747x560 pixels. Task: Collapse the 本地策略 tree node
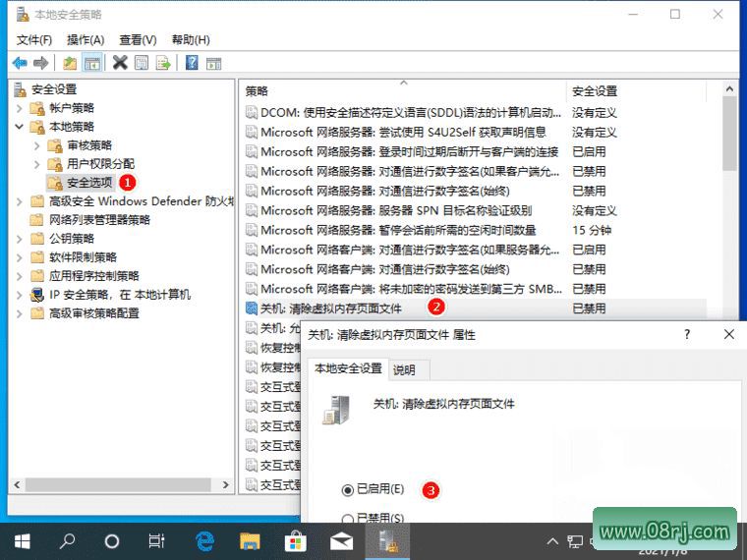19,127
